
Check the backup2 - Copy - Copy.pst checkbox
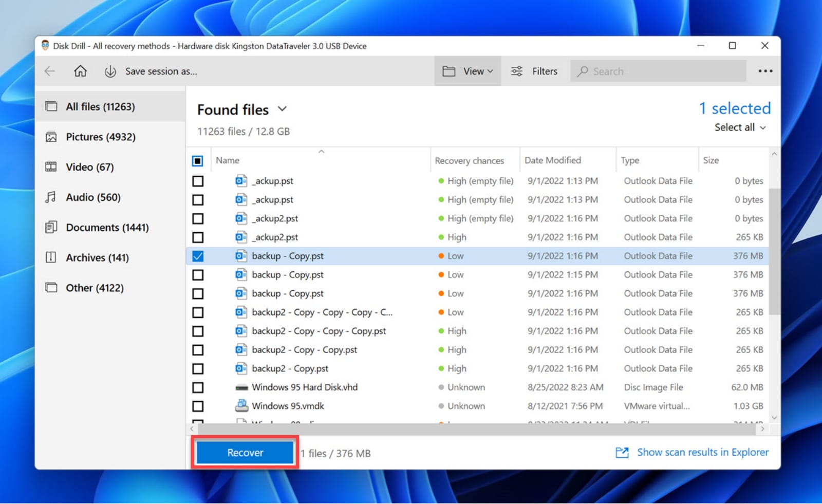(198, 350)
